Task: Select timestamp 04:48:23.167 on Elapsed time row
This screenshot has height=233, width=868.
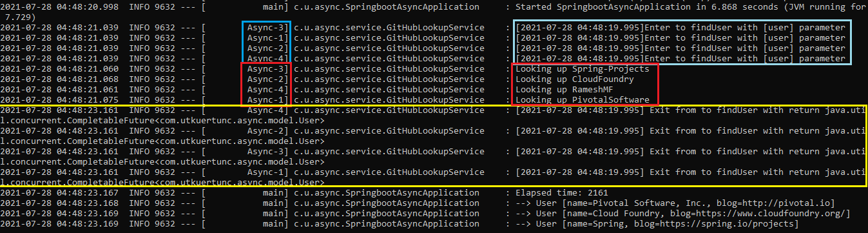Action: coord(88,193)
